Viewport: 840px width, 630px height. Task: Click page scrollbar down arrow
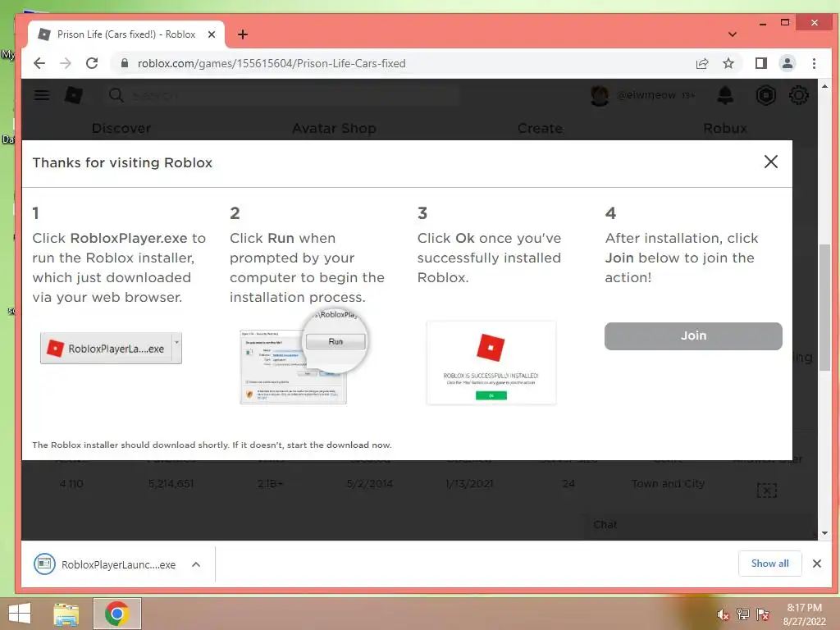(x=824, y=533)
